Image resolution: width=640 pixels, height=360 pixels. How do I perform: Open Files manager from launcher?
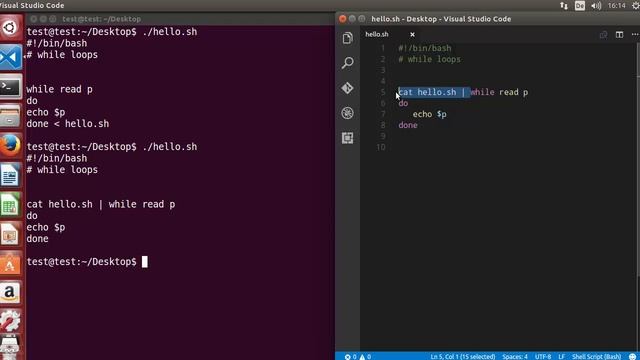(11, 116)
